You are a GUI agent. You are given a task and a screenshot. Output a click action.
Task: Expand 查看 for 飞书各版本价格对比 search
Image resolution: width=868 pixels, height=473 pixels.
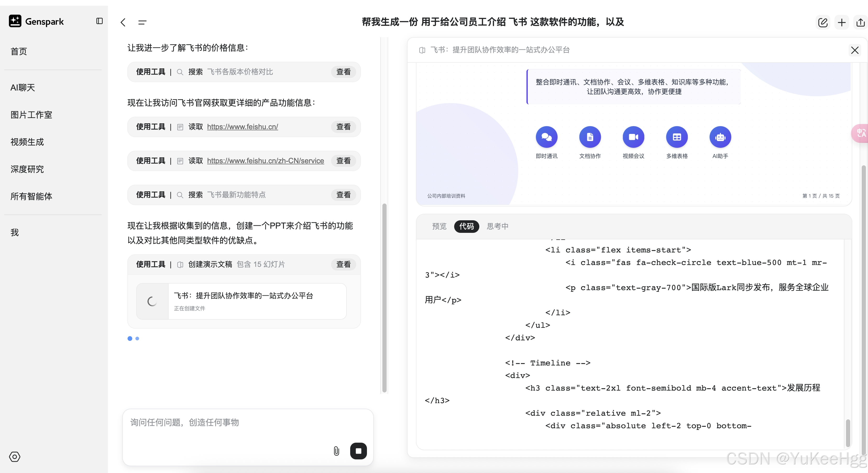click(x=343, y=72)
